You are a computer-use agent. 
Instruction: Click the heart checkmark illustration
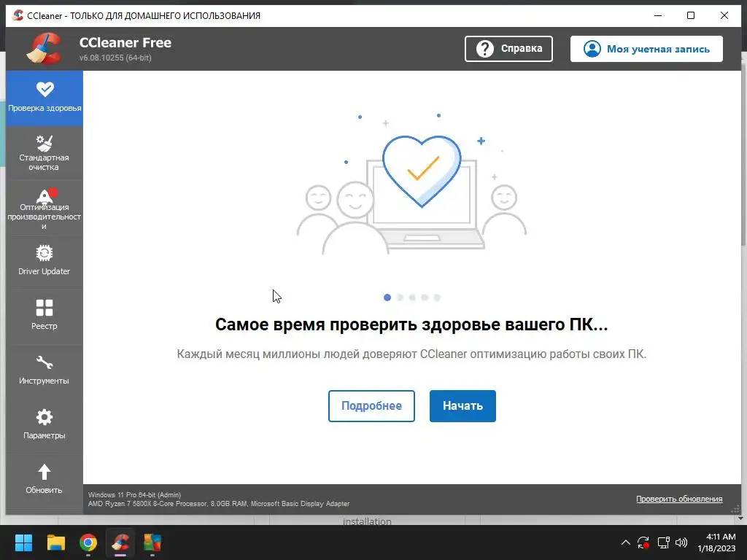click(x=422, y=171)
